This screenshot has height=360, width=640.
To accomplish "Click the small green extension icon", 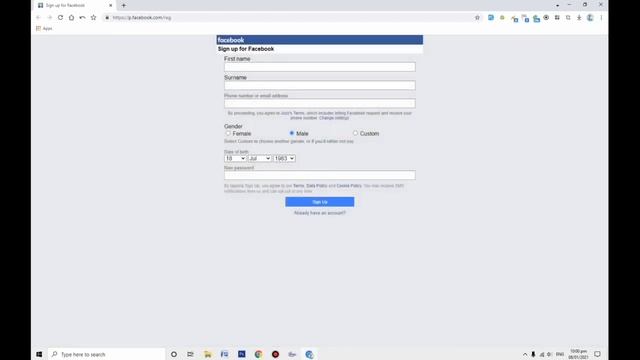I will pos(502,18).
